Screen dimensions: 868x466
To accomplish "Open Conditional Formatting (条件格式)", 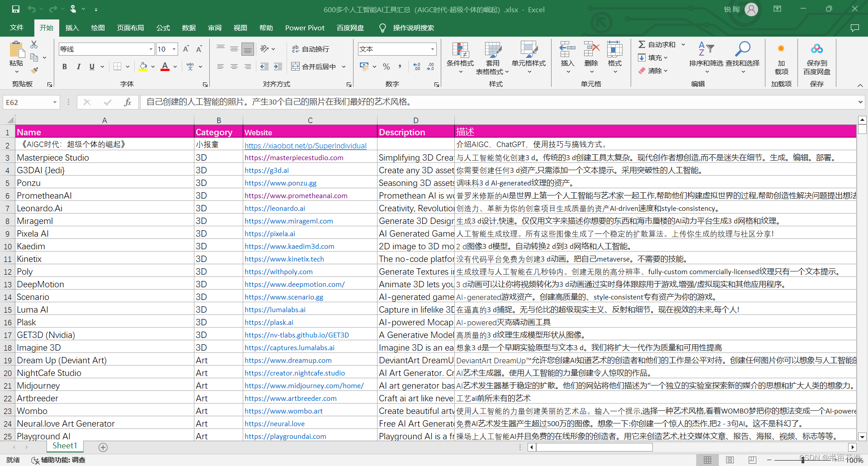I will pos(460,58).
